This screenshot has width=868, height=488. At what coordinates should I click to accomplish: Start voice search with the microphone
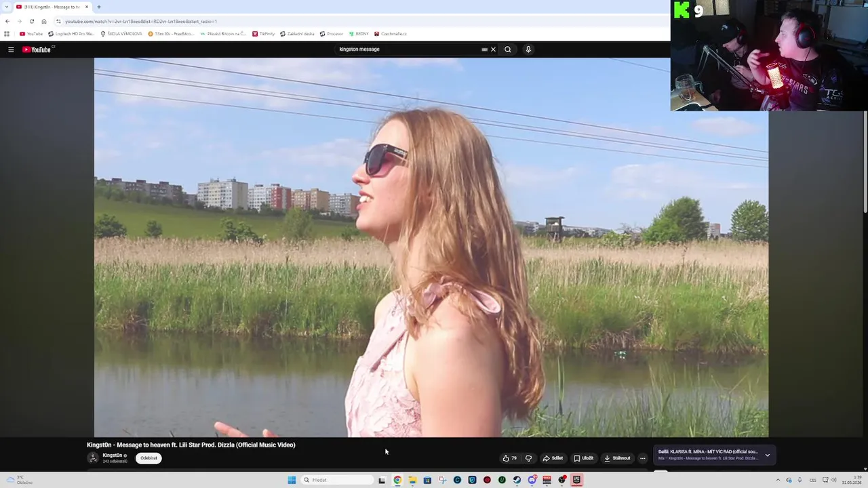tap(528, 49)
